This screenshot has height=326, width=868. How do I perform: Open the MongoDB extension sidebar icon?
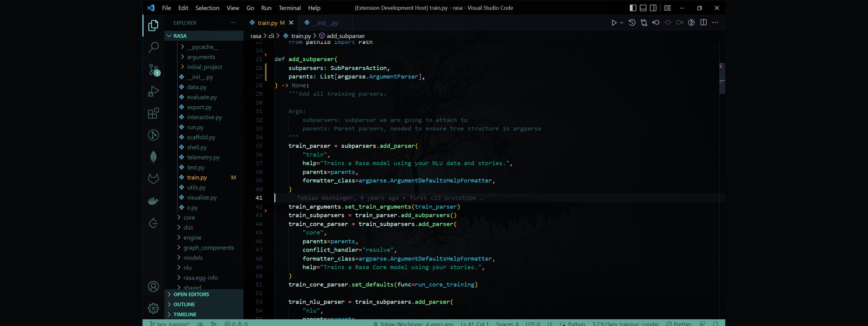(153, 157)
